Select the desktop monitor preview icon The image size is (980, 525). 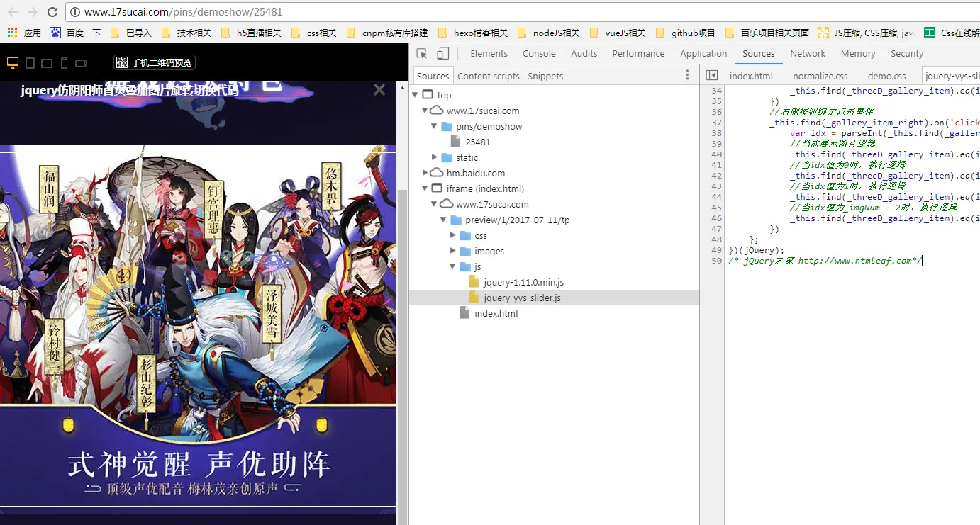(x=12, y=63)
